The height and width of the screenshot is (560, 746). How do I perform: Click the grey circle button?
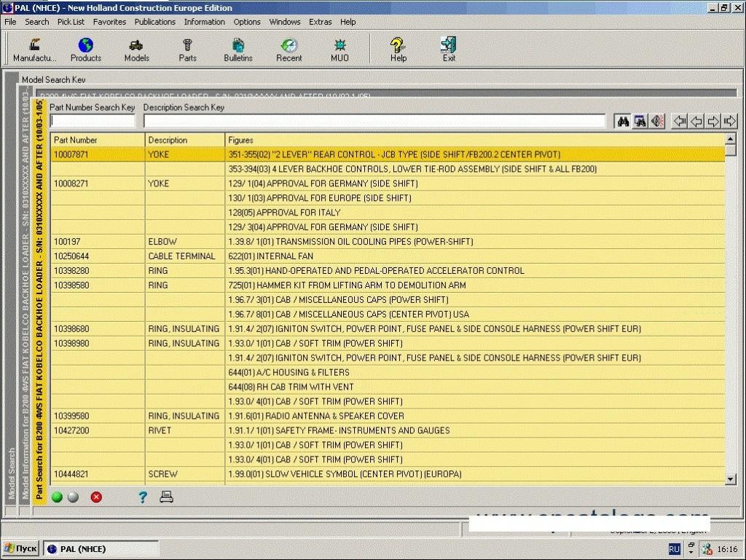pos(73,497)
